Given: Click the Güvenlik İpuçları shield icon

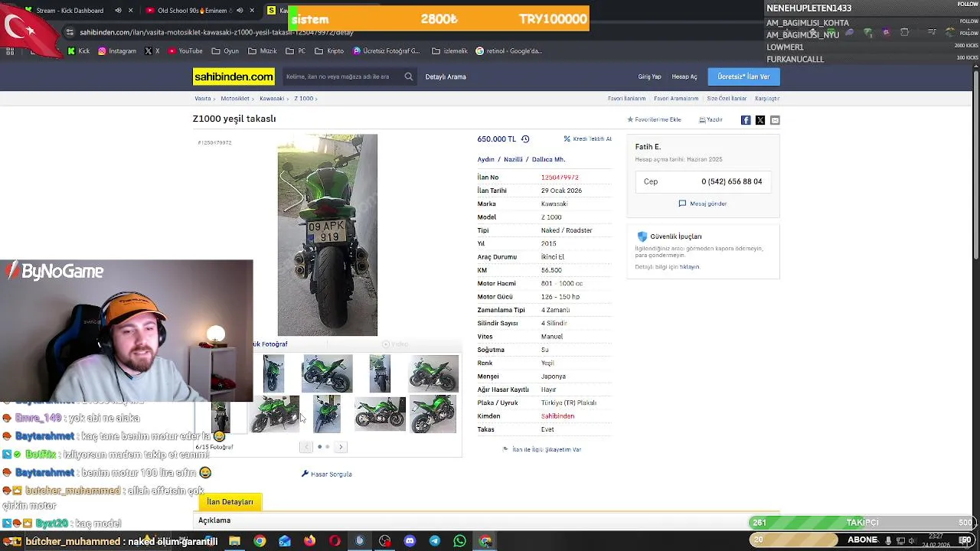Looking at the screenshot, I should 642,236.
